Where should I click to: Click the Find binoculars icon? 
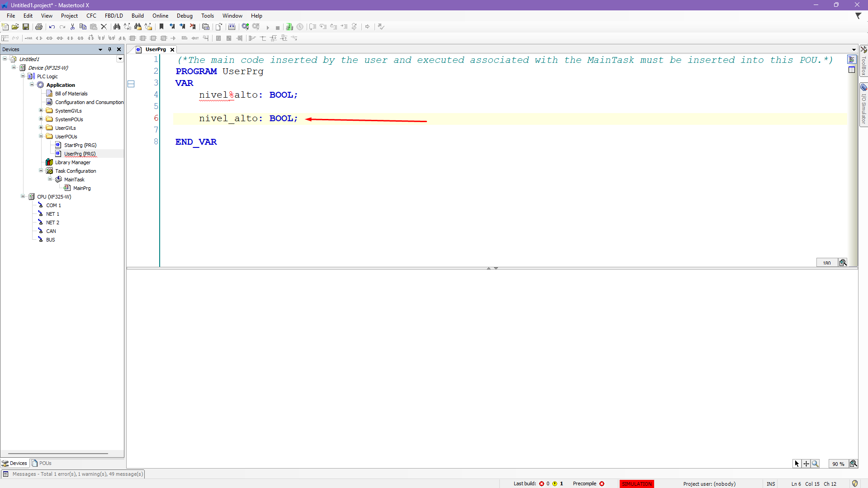pos(117,27)
